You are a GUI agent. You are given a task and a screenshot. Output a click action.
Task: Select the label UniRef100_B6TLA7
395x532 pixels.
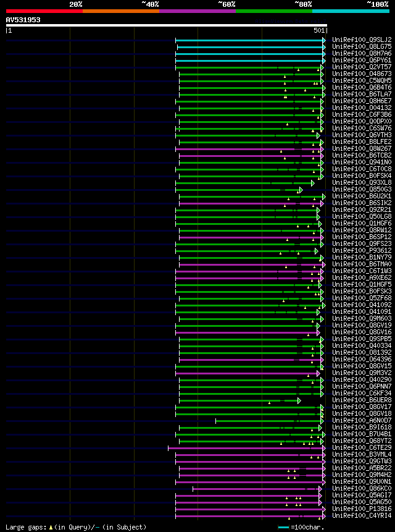coord(362,94)
